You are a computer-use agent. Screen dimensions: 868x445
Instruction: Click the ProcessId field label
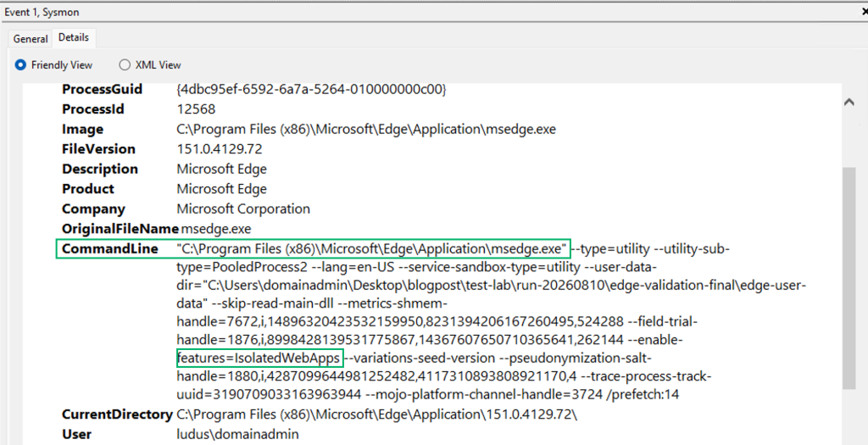click(x=93, y=109)
